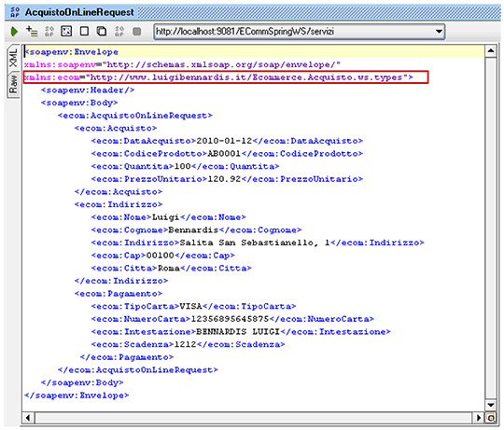
Task: Place cursor in the soapenv:Envelope first line
Action: coord(71,51)
